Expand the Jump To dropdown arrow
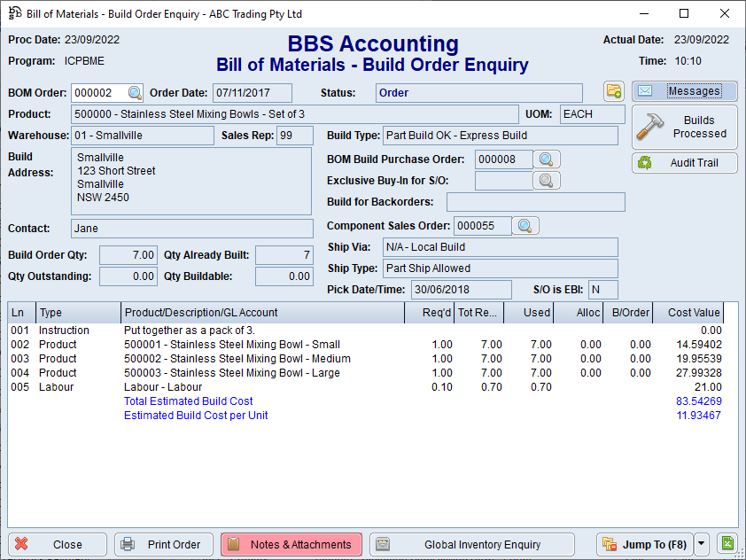Viewport: 746px width, 560px height. coord(703,544)
